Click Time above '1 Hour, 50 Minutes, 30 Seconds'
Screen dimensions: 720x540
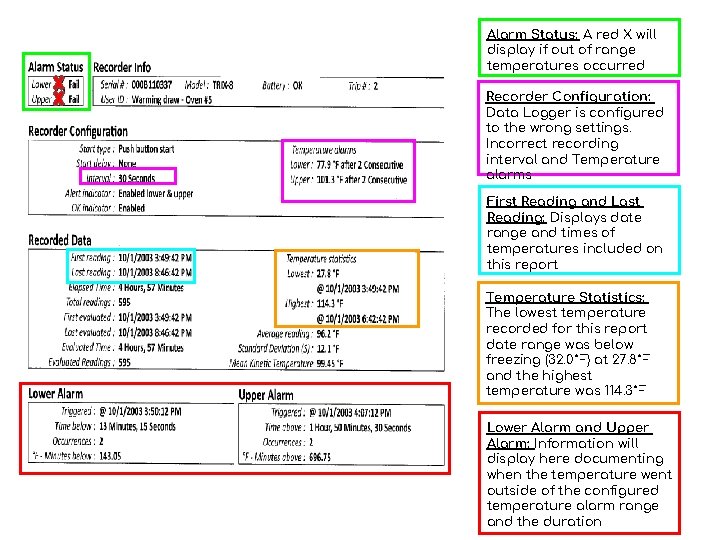[360, 428]
